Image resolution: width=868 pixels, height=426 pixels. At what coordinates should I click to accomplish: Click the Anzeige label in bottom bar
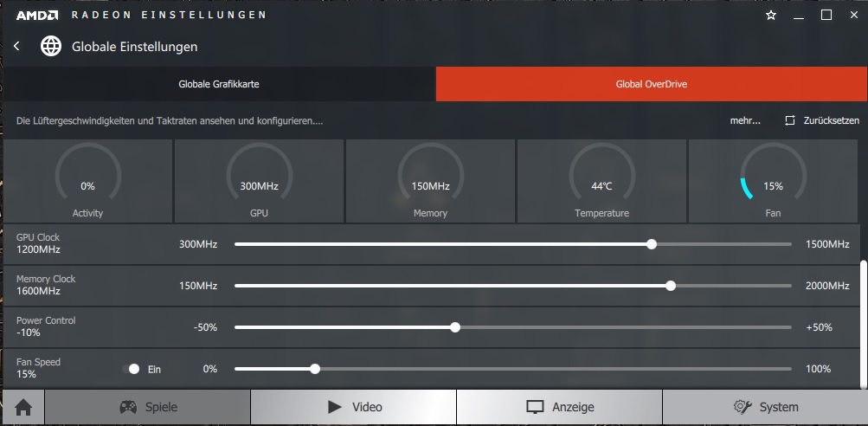coord(573,407)
